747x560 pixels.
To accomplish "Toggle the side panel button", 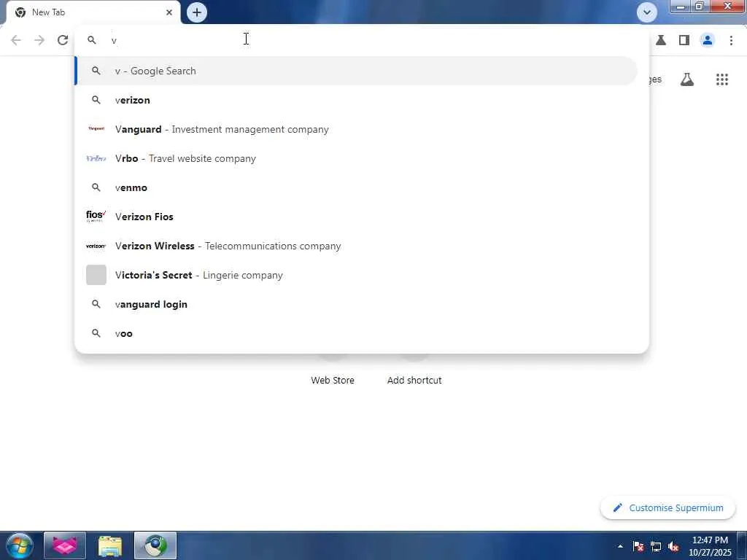I will point(684,40).
